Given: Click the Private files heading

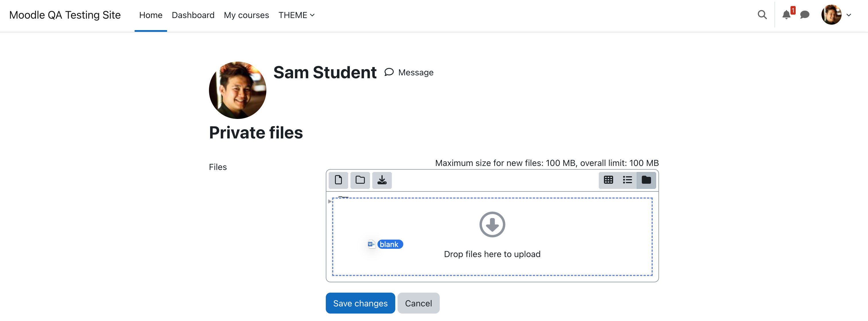Looking at the screenshot, I should coord(256,132).
